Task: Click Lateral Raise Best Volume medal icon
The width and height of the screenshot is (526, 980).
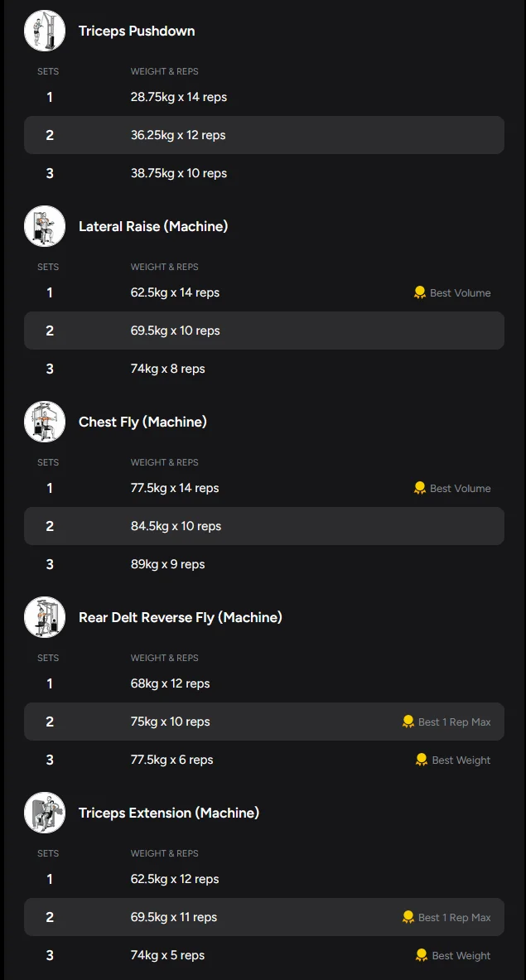Action: click(420, 292)
